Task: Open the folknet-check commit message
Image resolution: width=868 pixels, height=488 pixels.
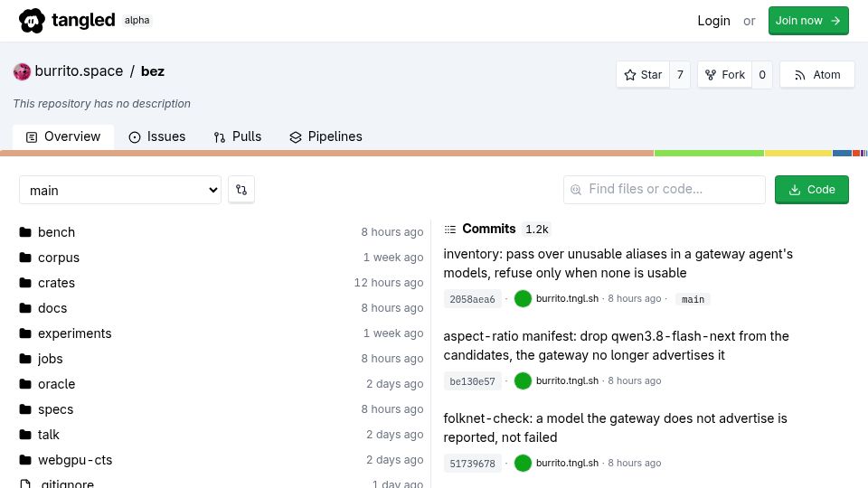Action: 615,427
